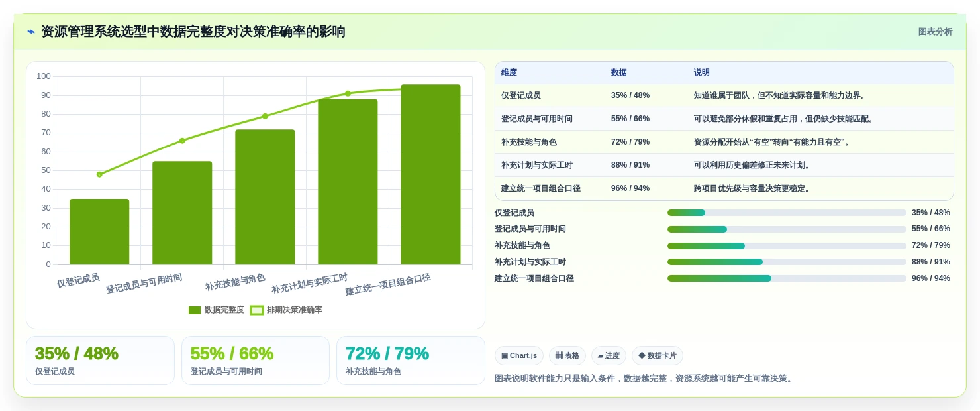The height and width of the screenshot is (411, 980).
Task: Click the 补充技能与角色 chart bar
Action: (265, 197)
